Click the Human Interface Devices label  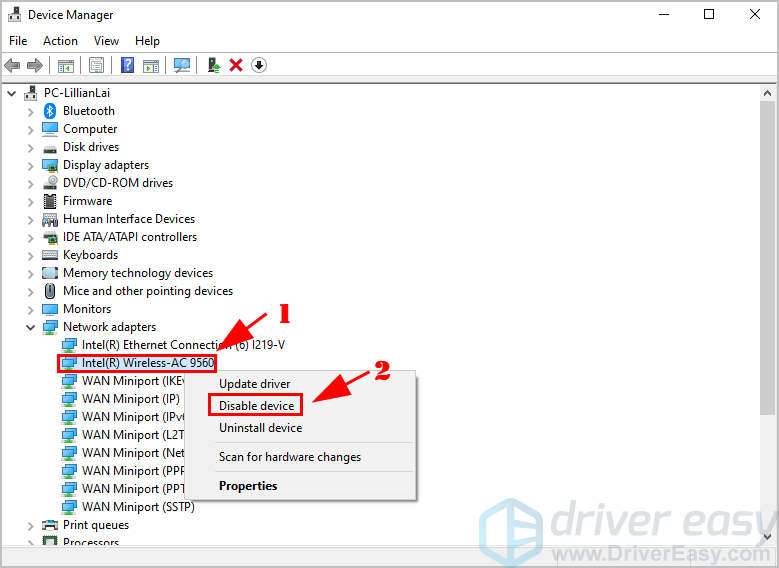point(129,219)
